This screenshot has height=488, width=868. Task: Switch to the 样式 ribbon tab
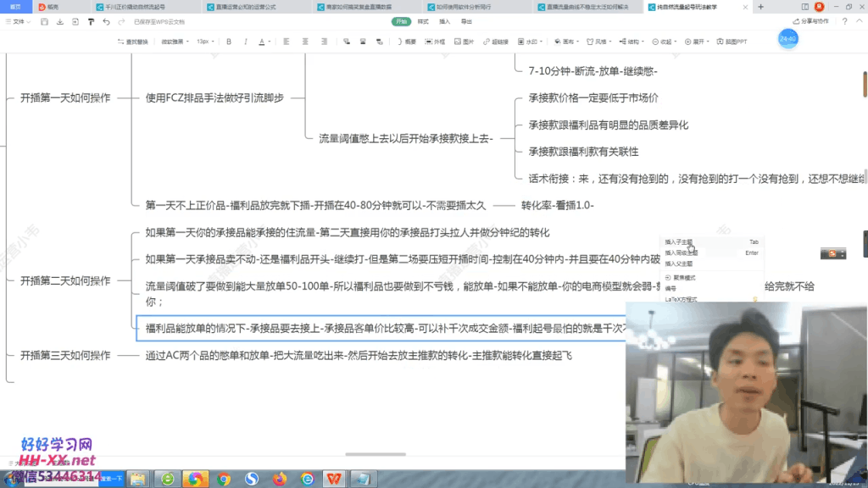(x=423, y=21)
